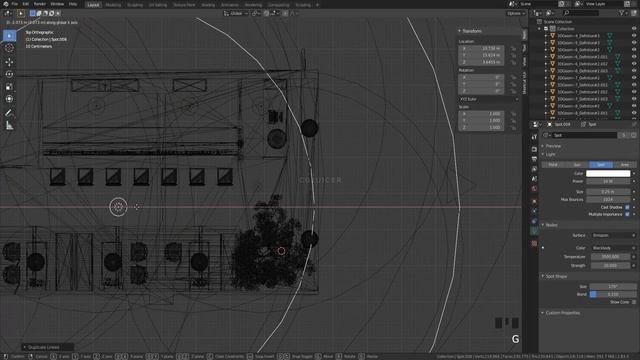Open the Render properties tab
Viewport: 640px width, 360px height.
534,149
